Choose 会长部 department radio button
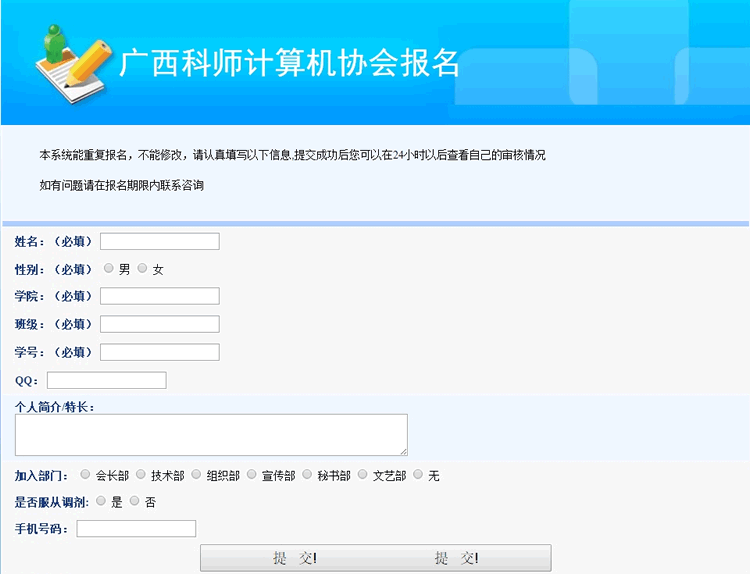The height and width of the screenshot is (574, 750). 85,474
